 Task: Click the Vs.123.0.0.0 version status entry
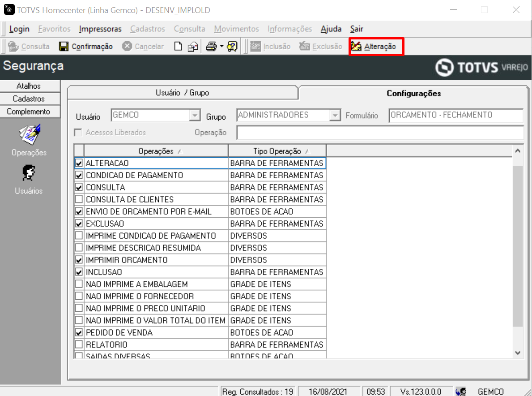coord(421,392)
